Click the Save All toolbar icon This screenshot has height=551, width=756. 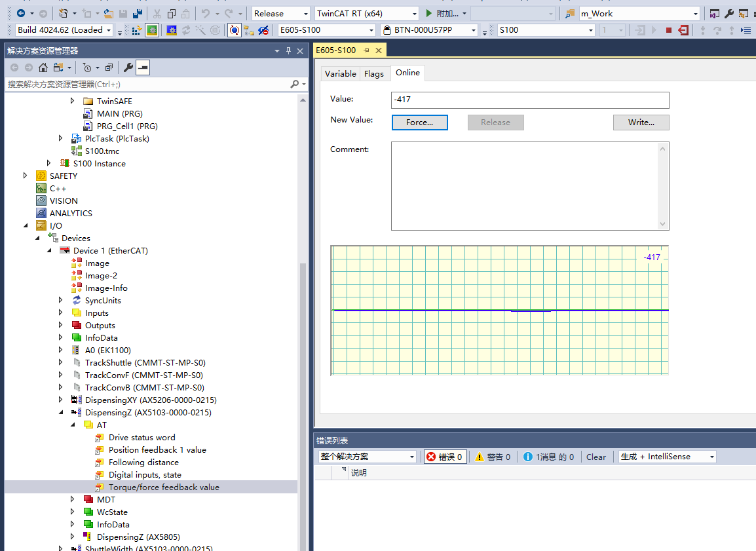pyautogui.click(x=138, y=14)
